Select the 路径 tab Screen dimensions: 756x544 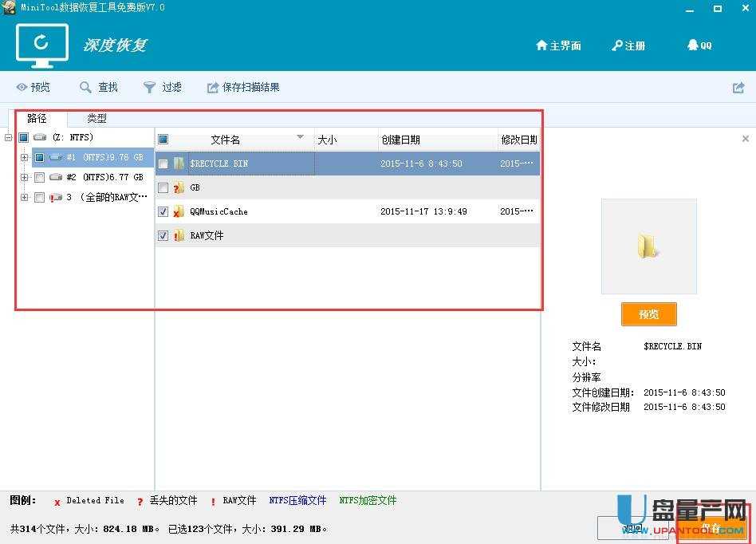pos(37,117)
